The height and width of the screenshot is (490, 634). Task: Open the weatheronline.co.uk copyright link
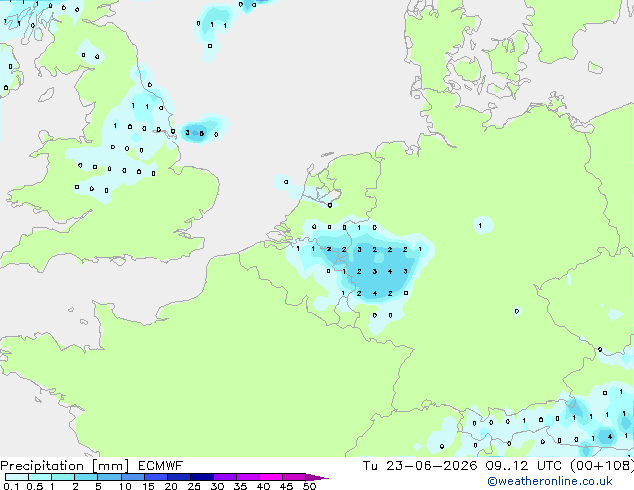click(x=549, y=481)
